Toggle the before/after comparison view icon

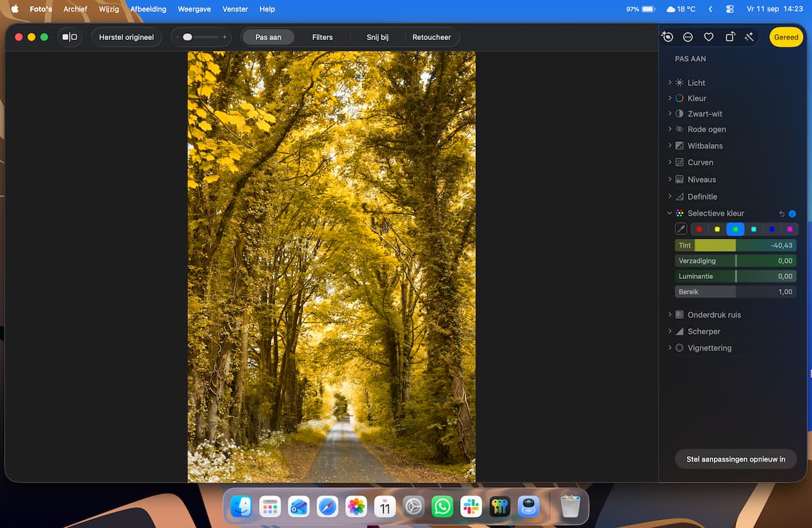pos(70,37)
